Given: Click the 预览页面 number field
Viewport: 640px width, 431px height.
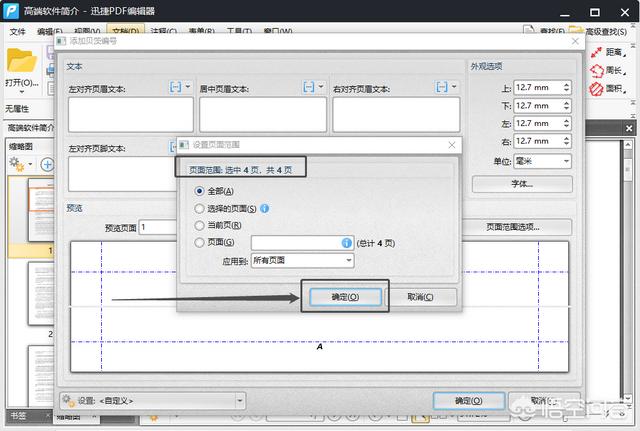Looking at the screenshot, I should 158,227.
